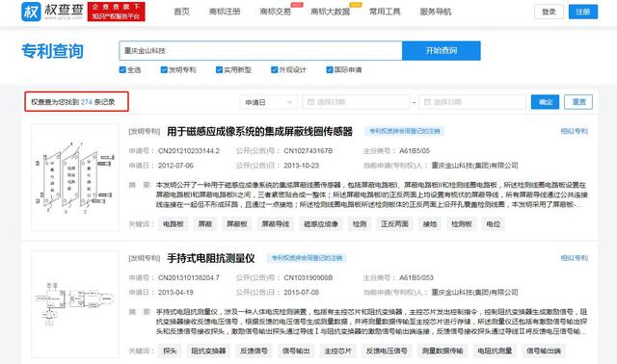The height and width of the screenshot is (364, 617).
Task: Click application date 2012-07-06
Action: [175, 166]
